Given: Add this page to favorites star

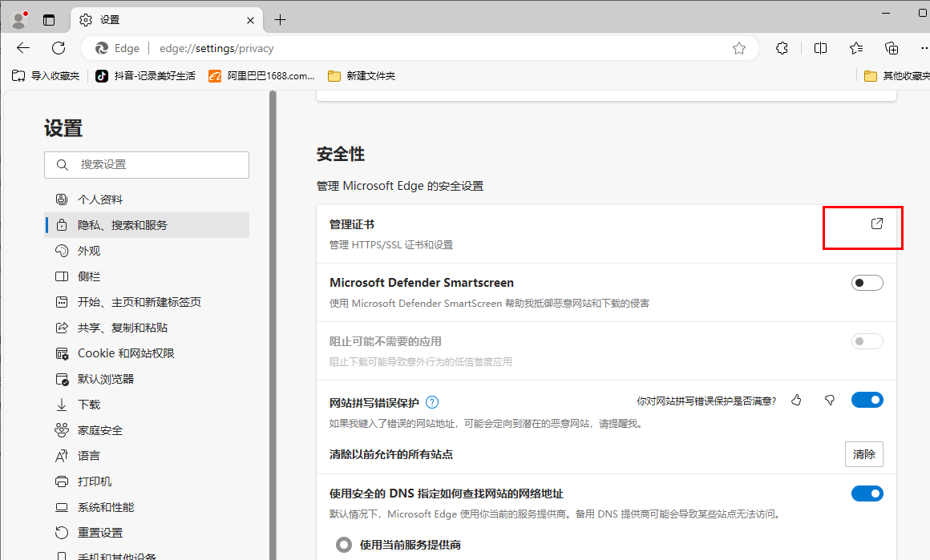Looking at the screenshot, I should pyautogui.click(x=739, y=48).
